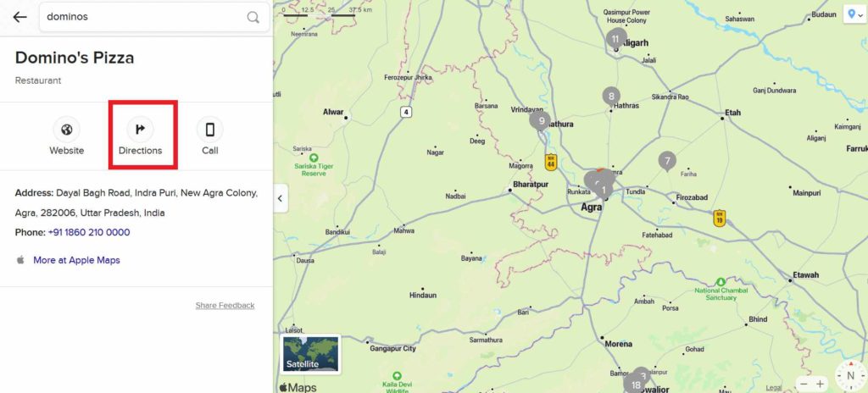Select map cluster marker 18 near Gwalior
The image size is (868, 393).
pos(636,385)
